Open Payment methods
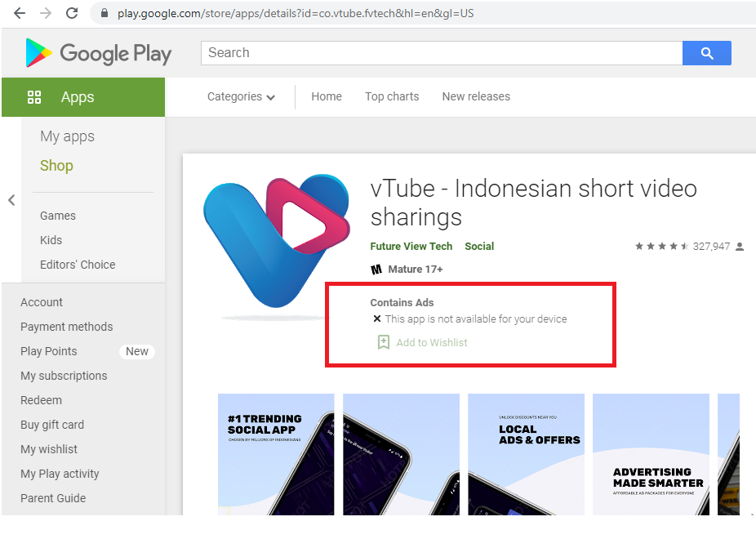 66,327
